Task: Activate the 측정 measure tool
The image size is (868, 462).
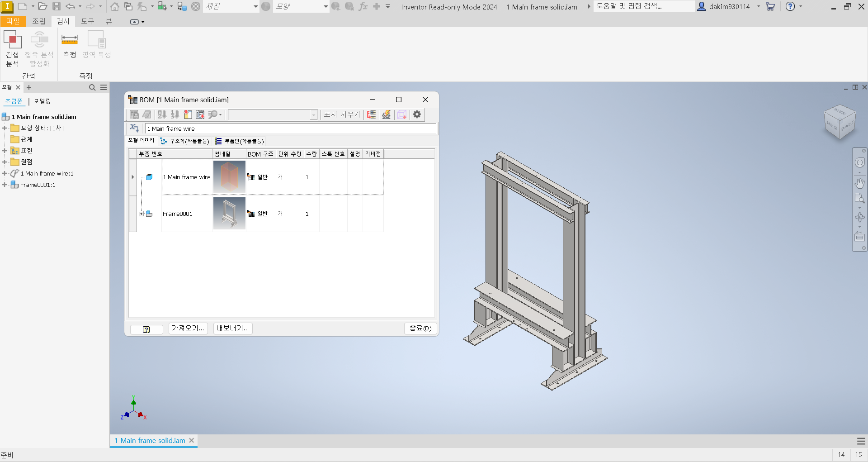Action: tap(69, 45)
